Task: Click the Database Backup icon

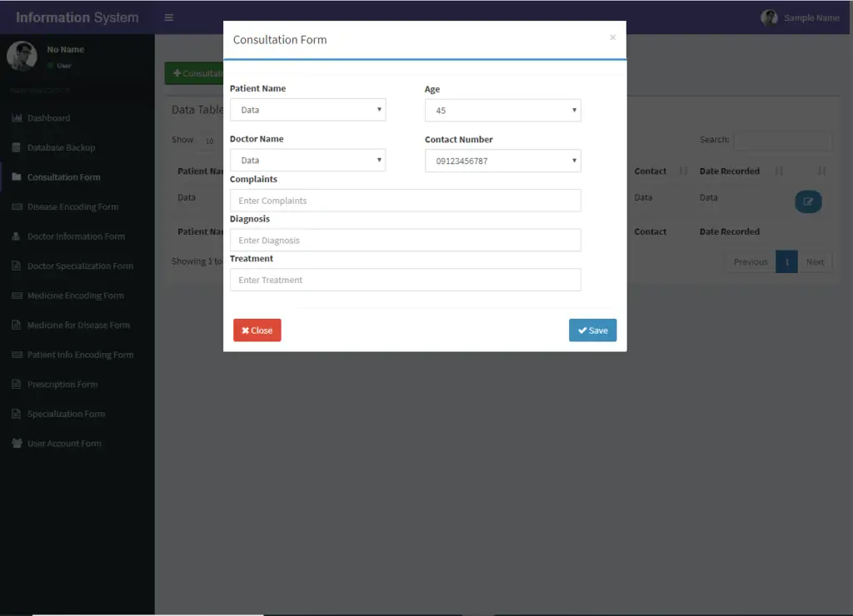Action: click(17, 147)
